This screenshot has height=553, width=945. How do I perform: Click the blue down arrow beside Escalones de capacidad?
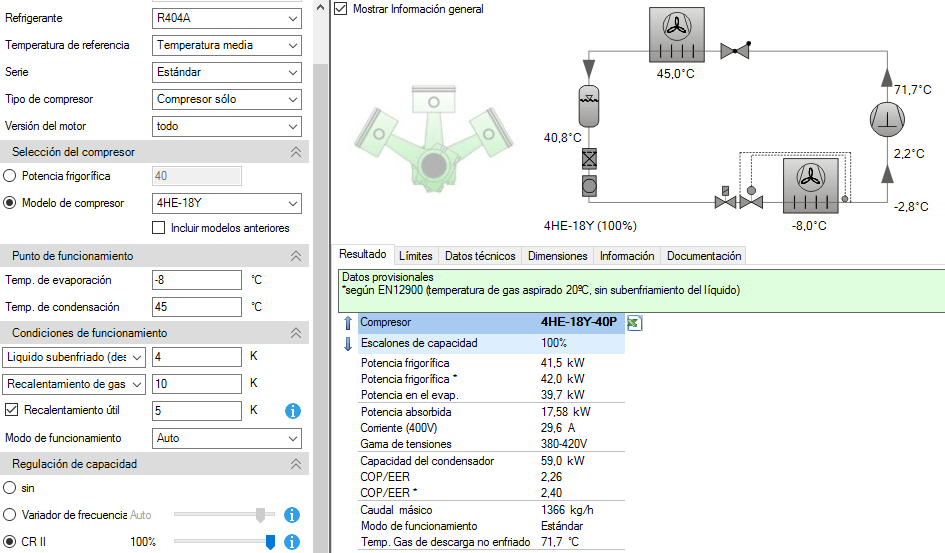coord(348,344)
